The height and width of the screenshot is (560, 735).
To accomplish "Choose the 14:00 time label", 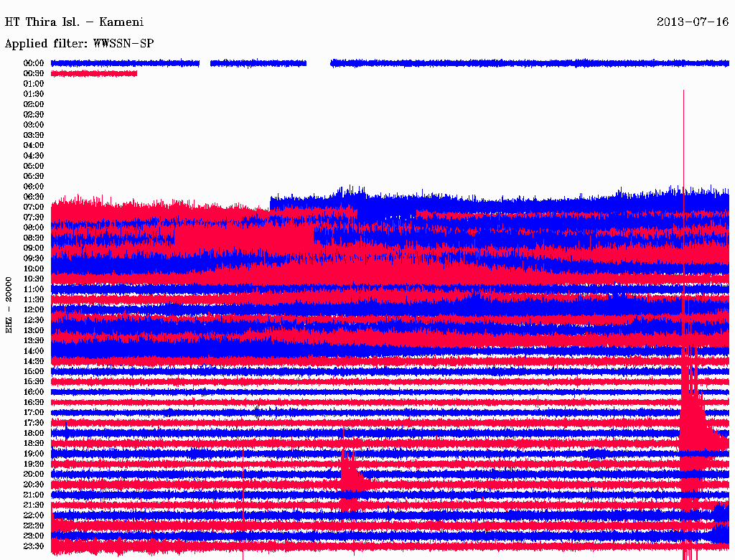I will (34, 351).
